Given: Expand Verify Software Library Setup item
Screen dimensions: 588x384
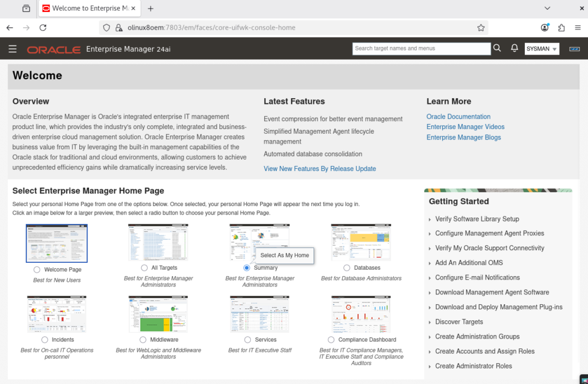Looking at the screenshot, I should click(477, 219).
